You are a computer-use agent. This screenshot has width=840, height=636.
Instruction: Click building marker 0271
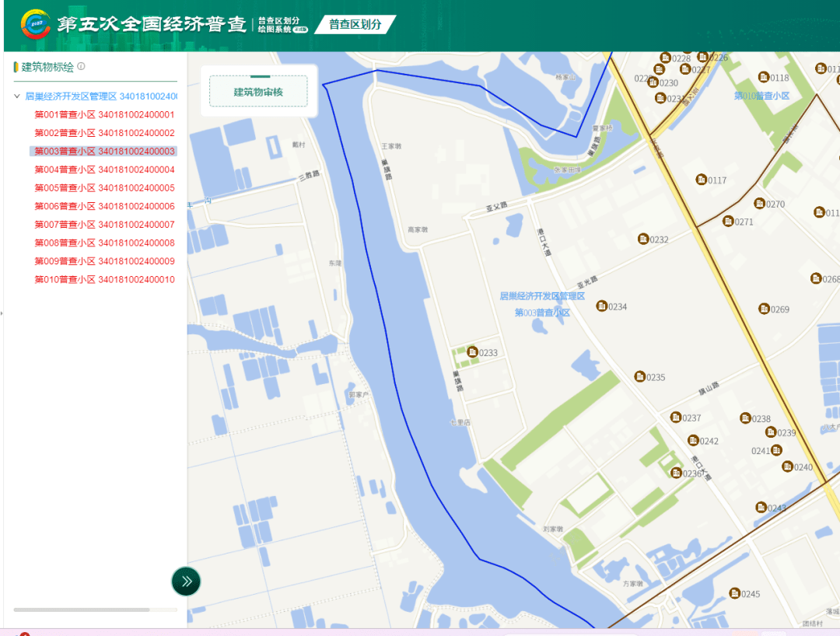(728, 221)
